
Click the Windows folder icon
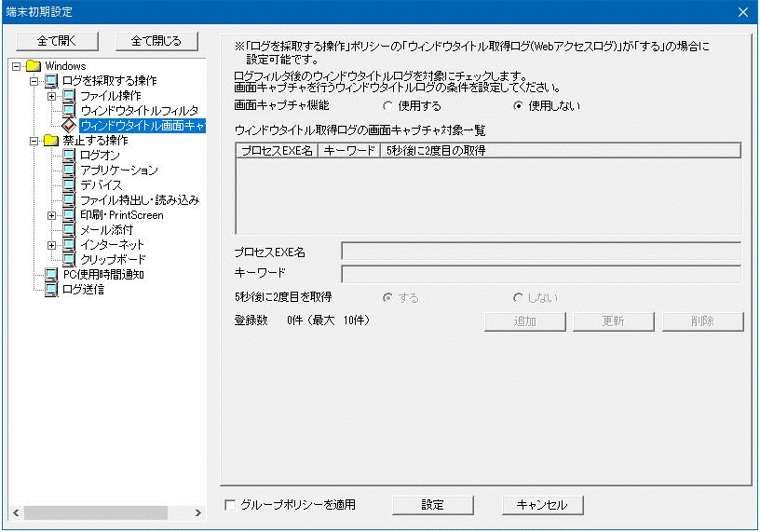(x=34, y=65)
